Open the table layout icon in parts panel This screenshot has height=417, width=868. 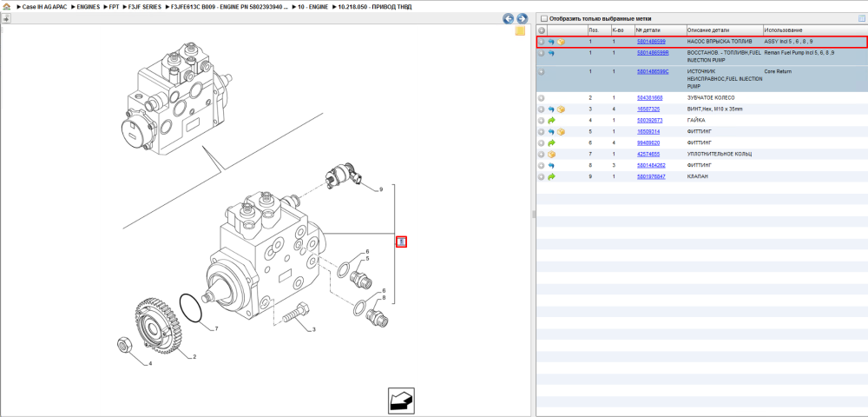pyautogui.click(x=861, y=18)
